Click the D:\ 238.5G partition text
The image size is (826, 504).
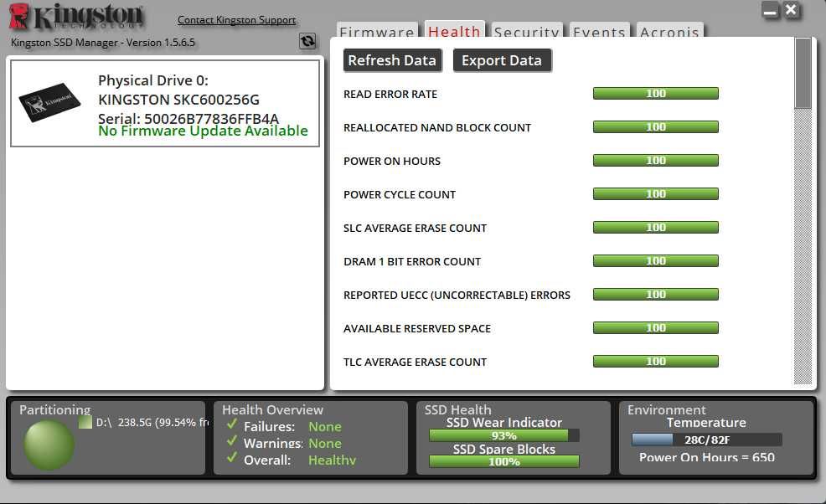(x=152, y=422)
